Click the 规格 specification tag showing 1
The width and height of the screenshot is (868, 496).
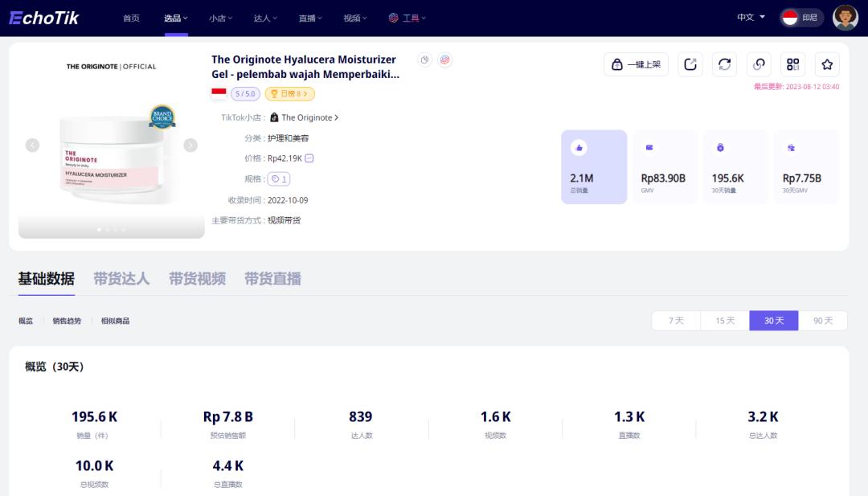coord(279,178)
